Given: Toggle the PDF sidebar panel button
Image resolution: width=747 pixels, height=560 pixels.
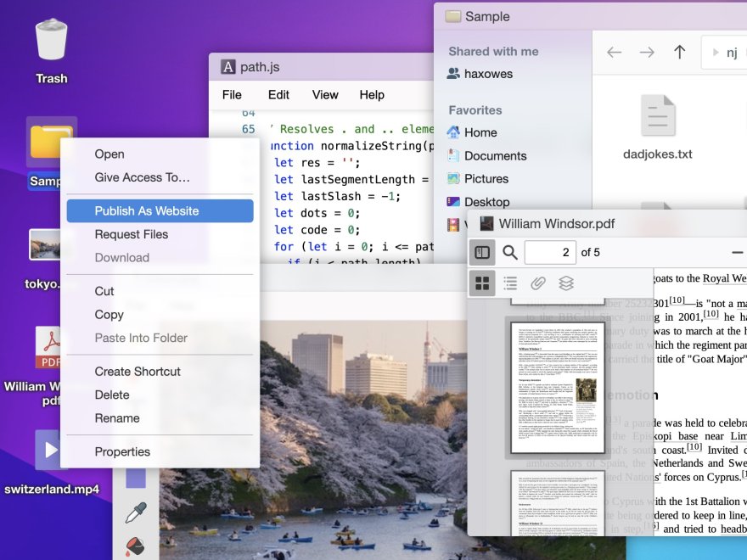Looking at the screenshot, I should coord(482,253).
